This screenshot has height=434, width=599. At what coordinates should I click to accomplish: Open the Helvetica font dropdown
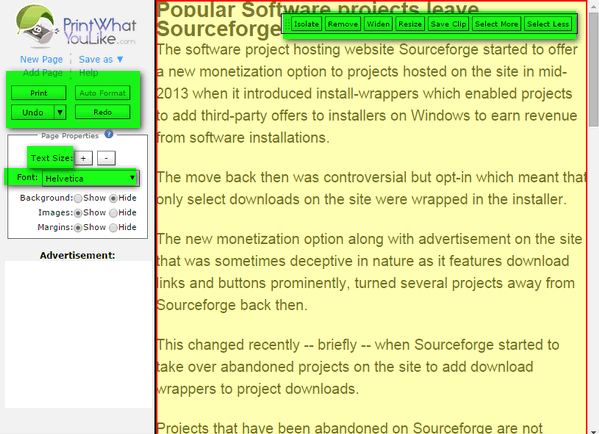click(x=91, y=178)
